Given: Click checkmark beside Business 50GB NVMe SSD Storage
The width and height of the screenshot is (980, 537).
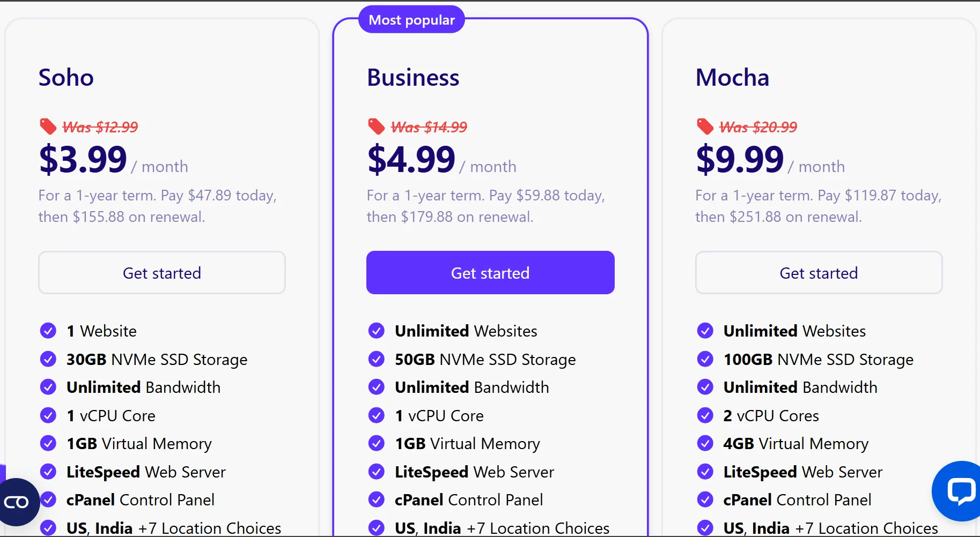Looking at the screenshot, I should [377, 359].
